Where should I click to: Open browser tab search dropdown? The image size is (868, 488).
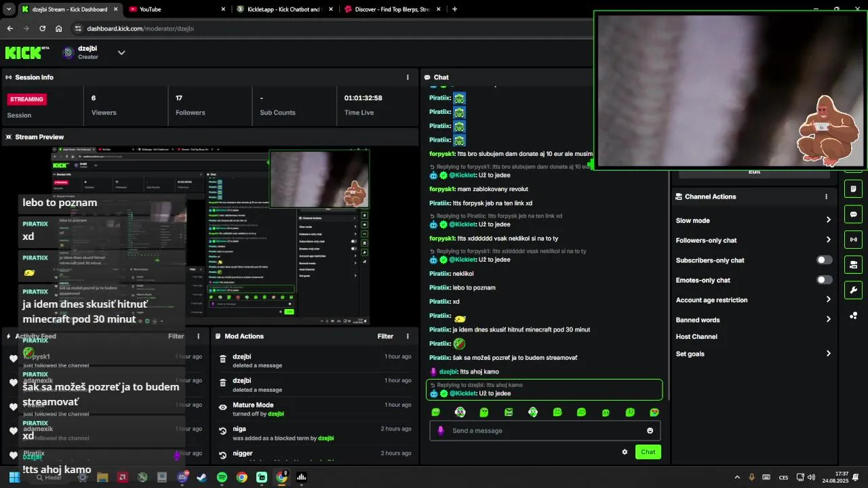(9, 9)
